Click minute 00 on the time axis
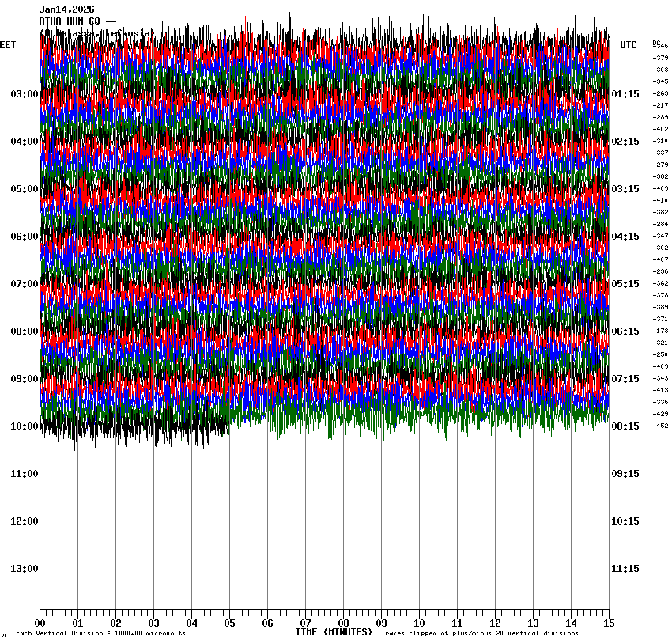The image size is (672, 644). [x=40, y=623]
